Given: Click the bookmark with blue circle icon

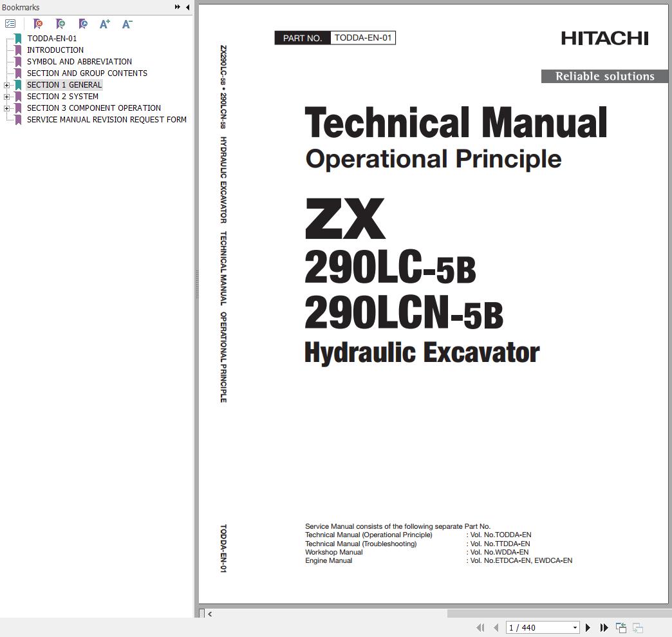Looking at the screenshot, I should click(x=83, y=24).
